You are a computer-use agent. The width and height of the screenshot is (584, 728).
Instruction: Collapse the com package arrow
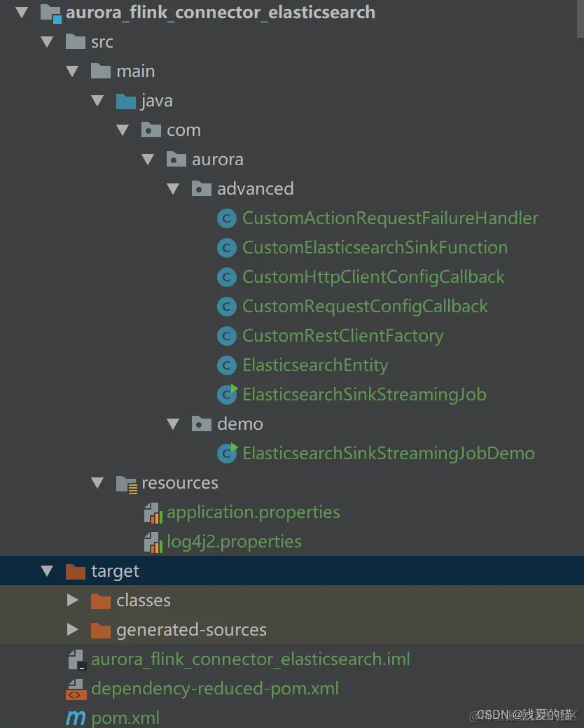tap(123, 130)
